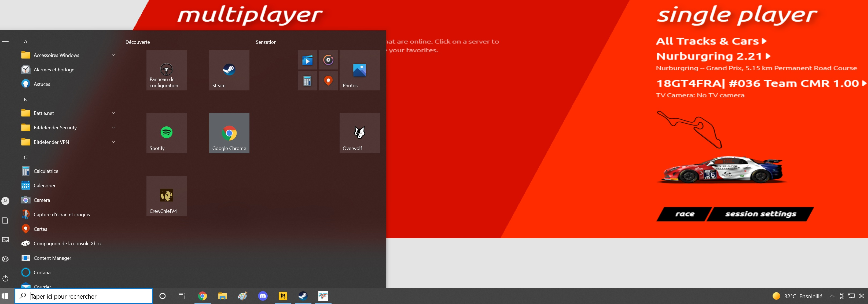Open session settings
Screen dimensions: 868x304
coord(760,214)
